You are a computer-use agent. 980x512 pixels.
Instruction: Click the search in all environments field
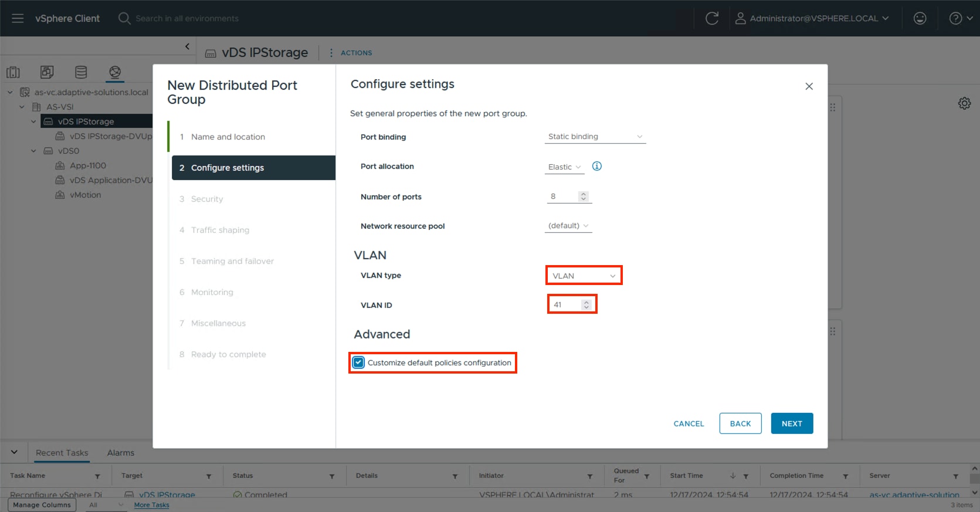point(187,18)
